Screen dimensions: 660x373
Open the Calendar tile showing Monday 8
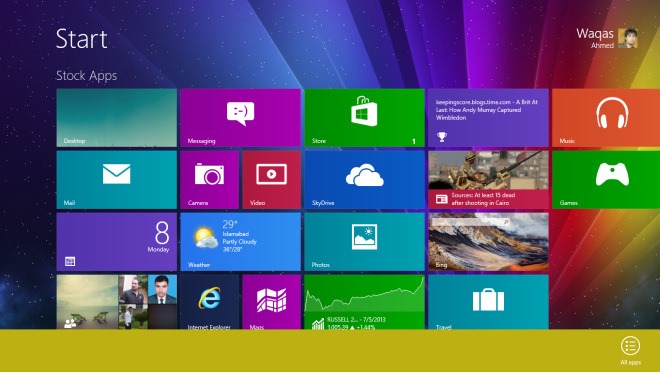[x=117, y=242]
